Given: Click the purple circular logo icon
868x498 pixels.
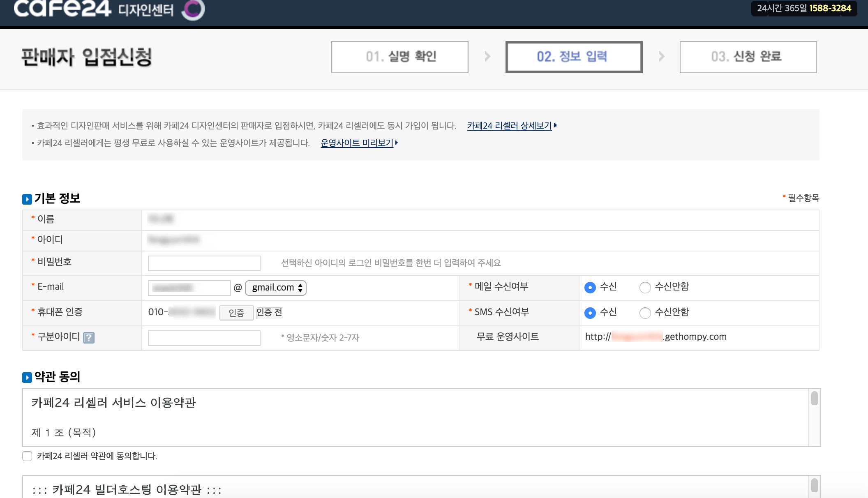Looking at the screenshot, I should (193, 9).
